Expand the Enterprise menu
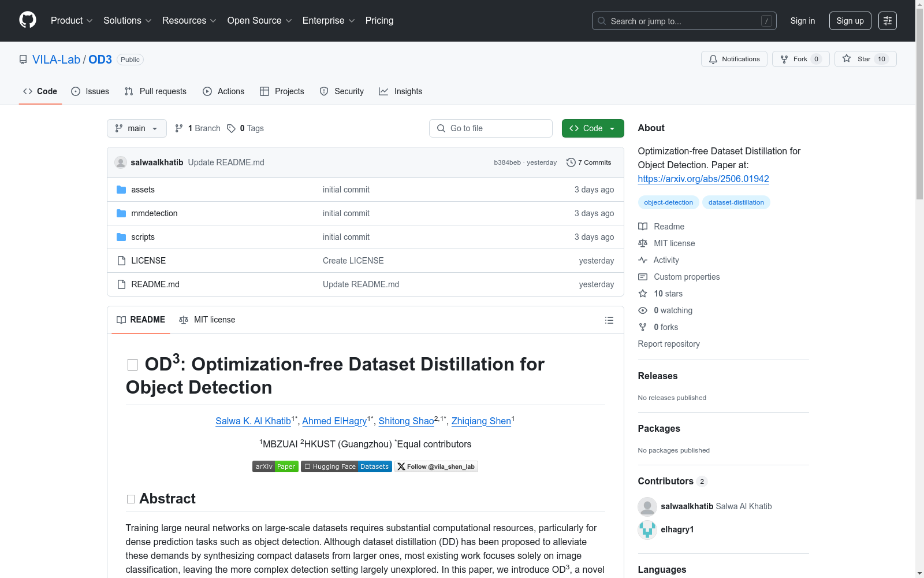This screenshot has width=924, height=578. click(329, 21)
